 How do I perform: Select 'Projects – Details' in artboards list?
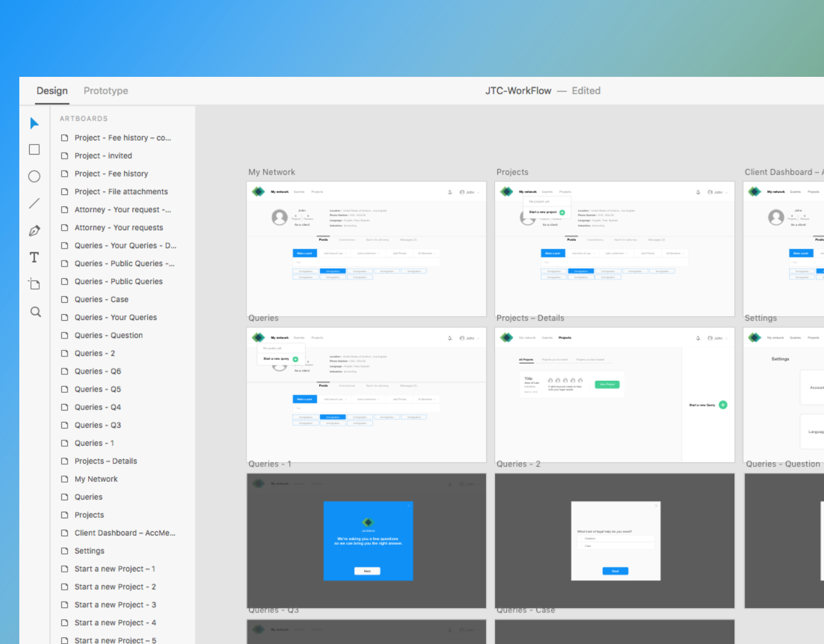pos(122,461)
